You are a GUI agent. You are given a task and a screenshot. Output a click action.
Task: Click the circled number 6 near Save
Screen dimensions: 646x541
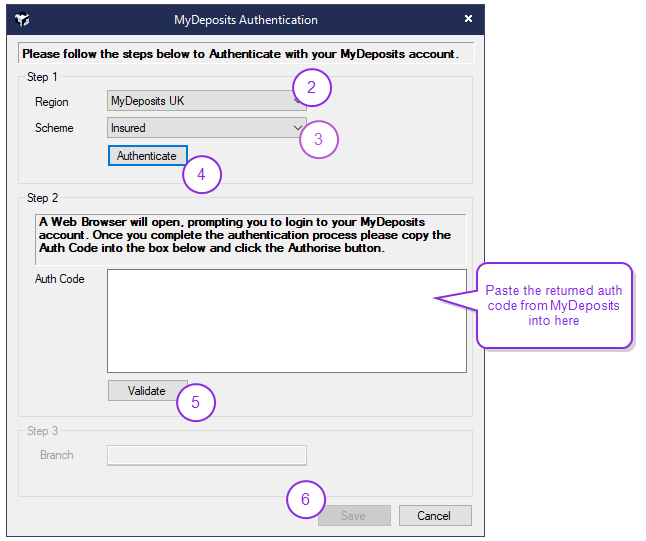coord(306,500)
